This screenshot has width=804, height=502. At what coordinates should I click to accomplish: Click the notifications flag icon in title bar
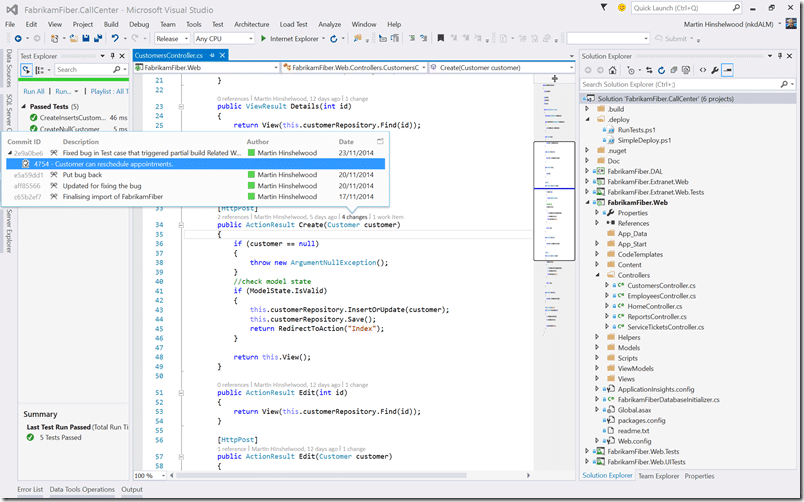[604, 8]
